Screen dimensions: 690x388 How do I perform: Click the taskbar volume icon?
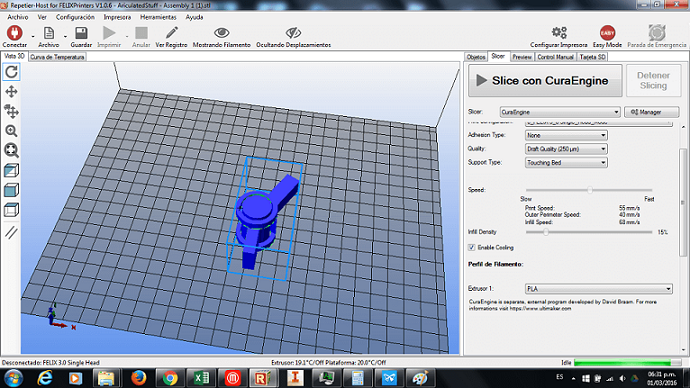pos(622,378)
